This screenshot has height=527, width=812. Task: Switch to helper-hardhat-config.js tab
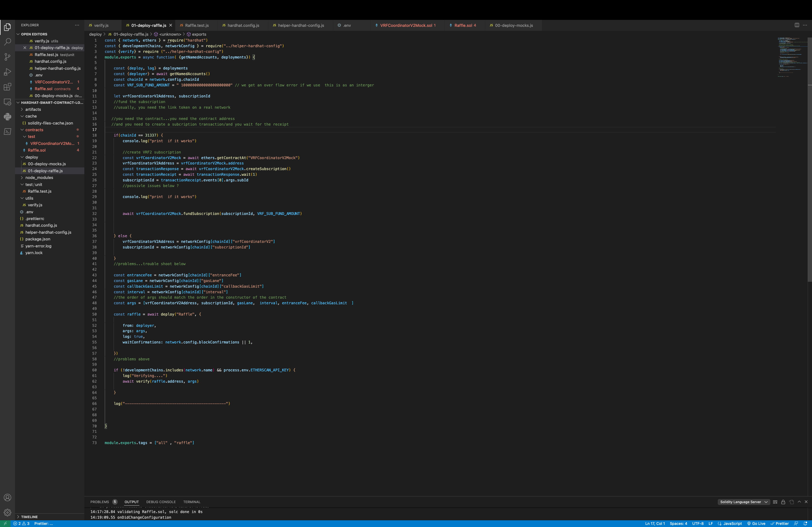pyautogui.click(x=300, y=25)
